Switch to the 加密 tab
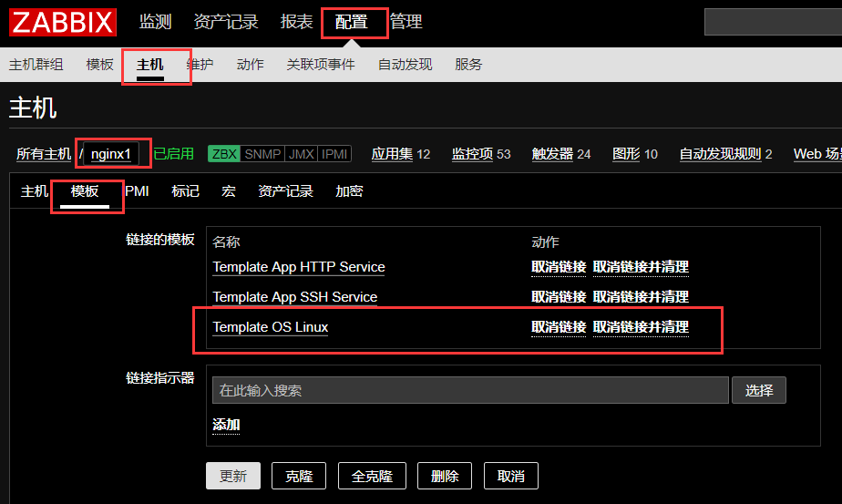This screenshot has height=504, width=842. (x=349, y=191)
